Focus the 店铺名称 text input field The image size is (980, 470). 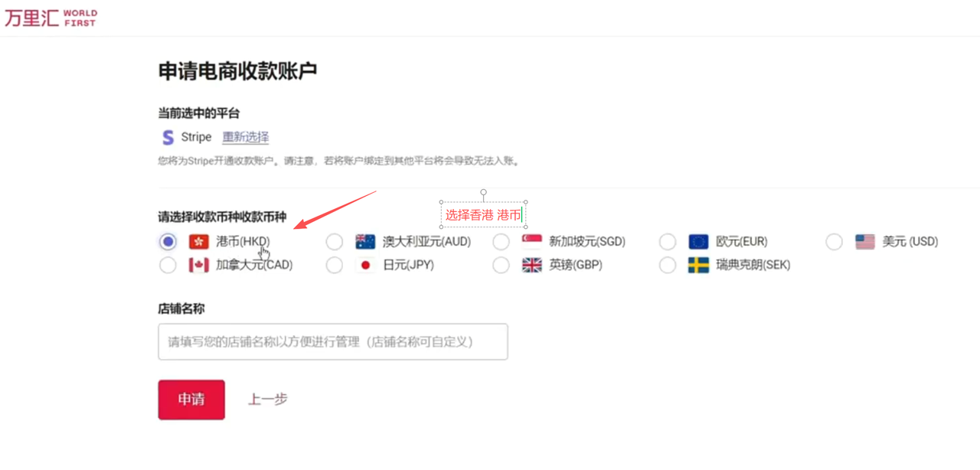pyautogui.click(x=332, y=342)
